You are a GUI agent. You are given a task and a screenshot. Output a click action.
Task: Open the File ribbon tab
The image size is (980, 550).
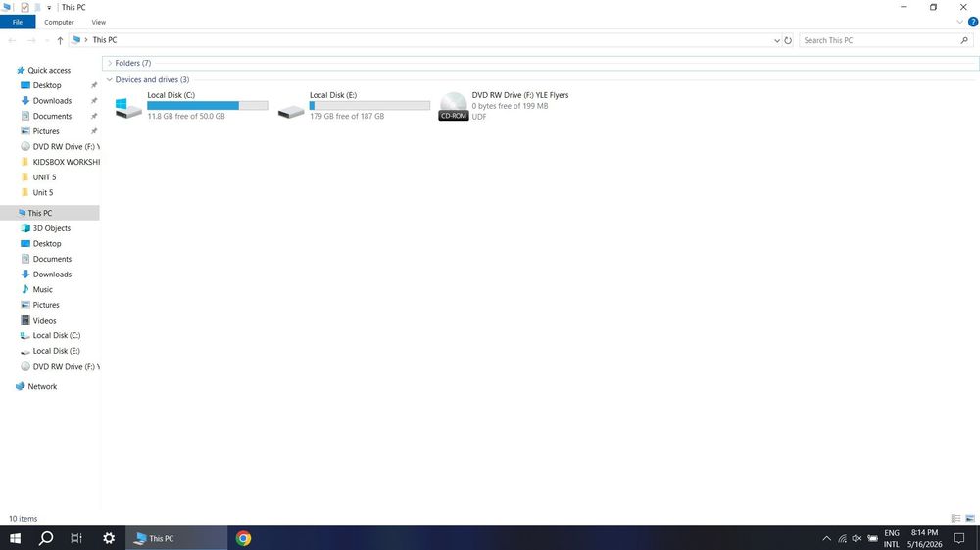click(18, 22)
